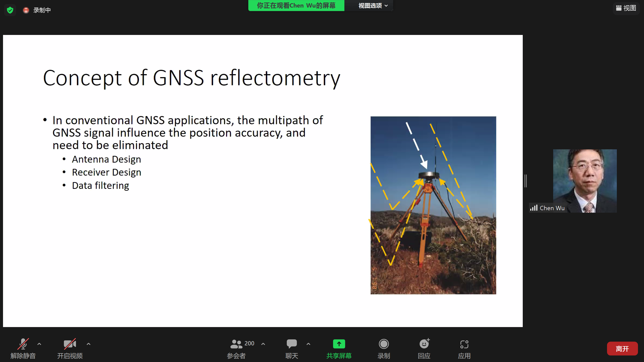Expand the chevron next to chat

(x=308, y=344)
